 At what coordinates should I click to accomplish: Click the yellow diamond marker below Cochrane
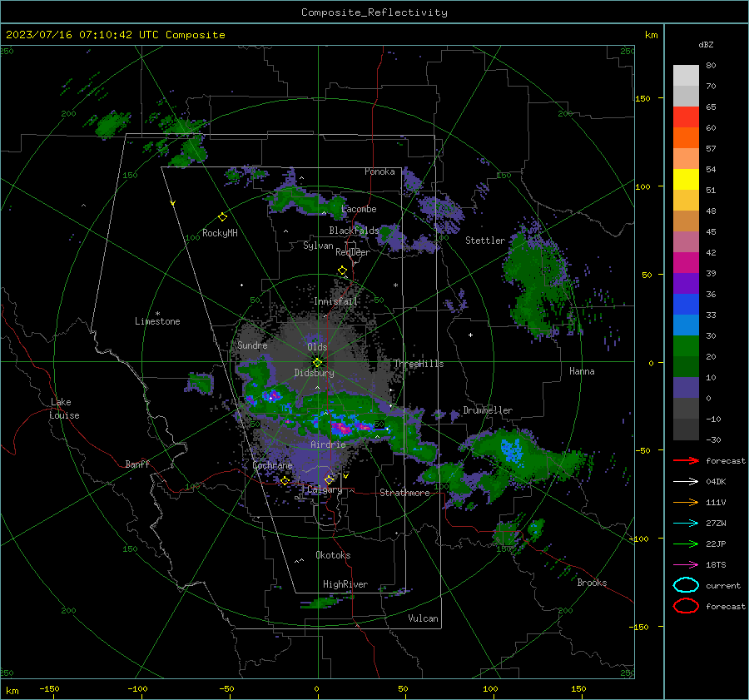click(285, 480)
